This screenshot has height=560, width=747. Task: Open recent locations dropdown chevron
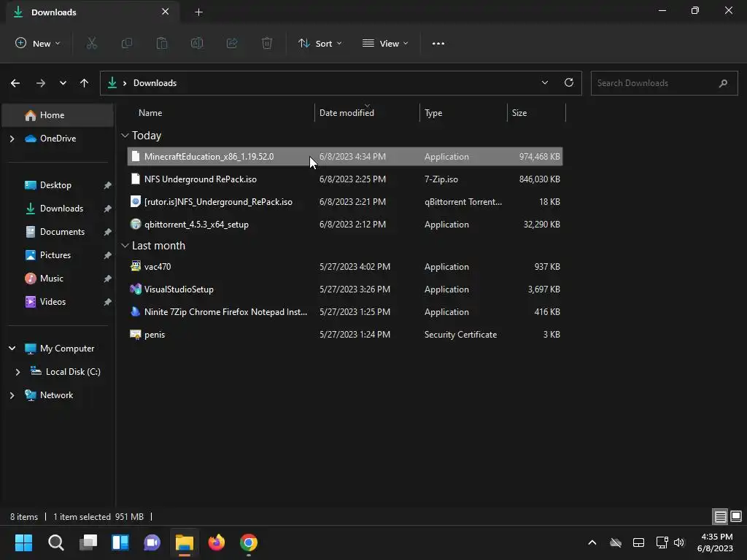pos(63,83)
